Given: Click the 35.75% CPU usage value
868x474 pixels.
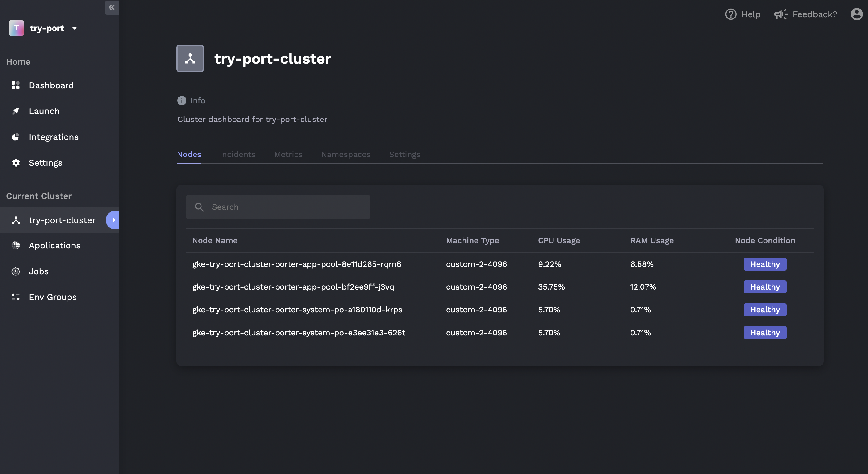Looking at the screenshot, I should coord(551,287).
